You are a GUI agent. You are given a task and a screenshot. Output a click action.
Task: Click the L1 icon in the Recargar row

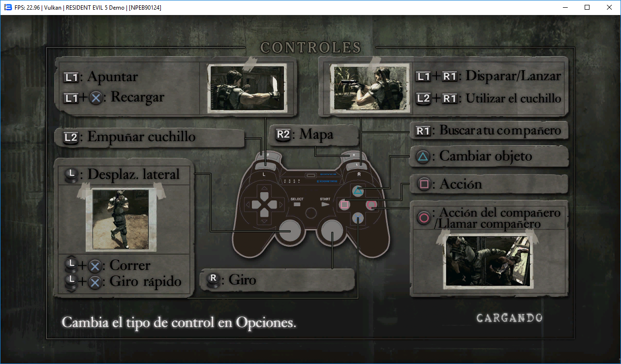[71, 98]
